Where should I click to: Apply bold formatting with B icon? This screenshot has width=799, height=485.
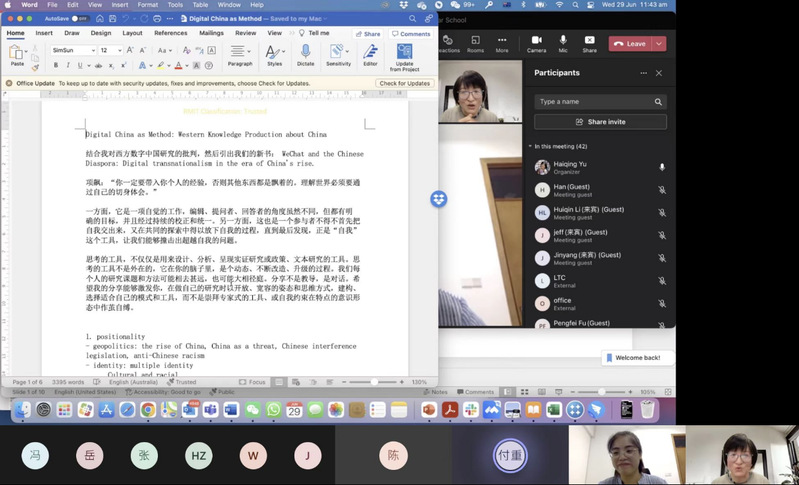pyautogui.click(x=57, y=65)
